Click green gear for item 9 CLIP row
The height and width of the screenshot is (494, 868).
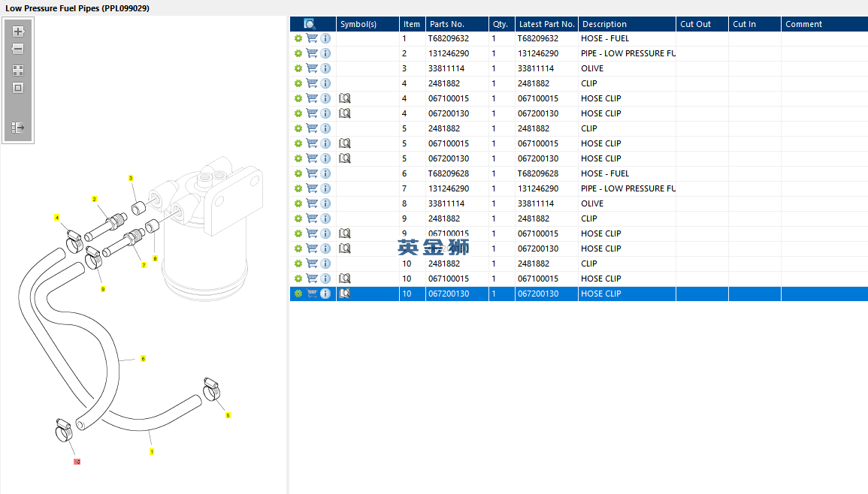298,218
